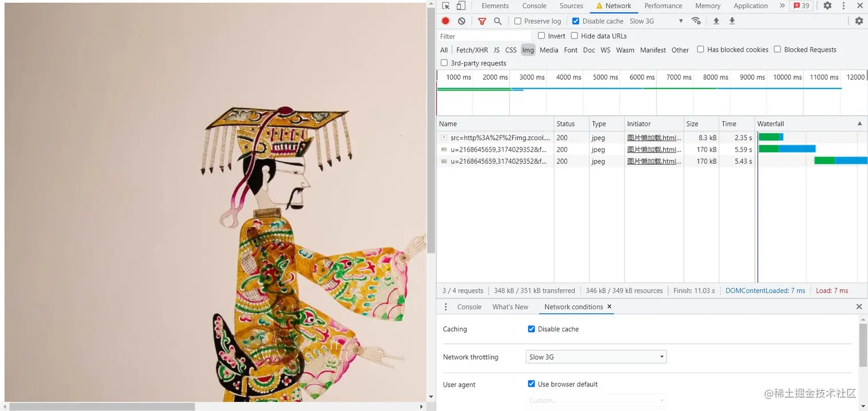
Task: Clear the network requests list
Action: coord(462,21)
